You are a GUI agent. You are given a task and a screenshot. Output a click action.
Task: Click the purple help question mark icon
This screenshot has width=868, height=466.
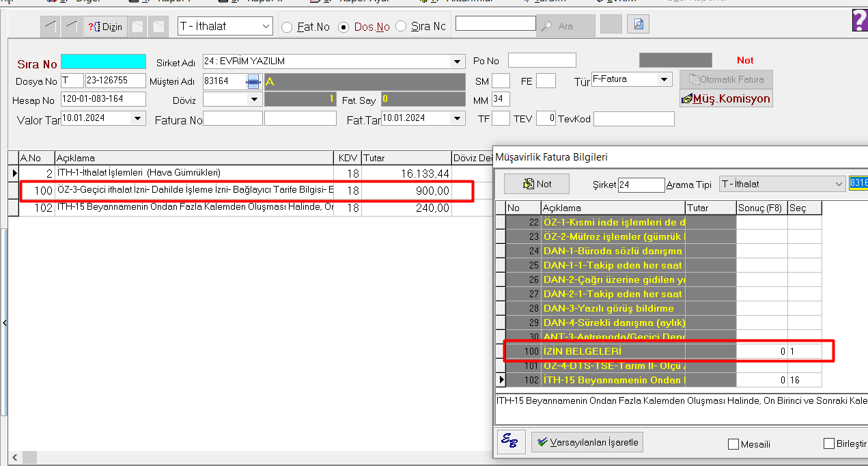[x=860, y=20]
